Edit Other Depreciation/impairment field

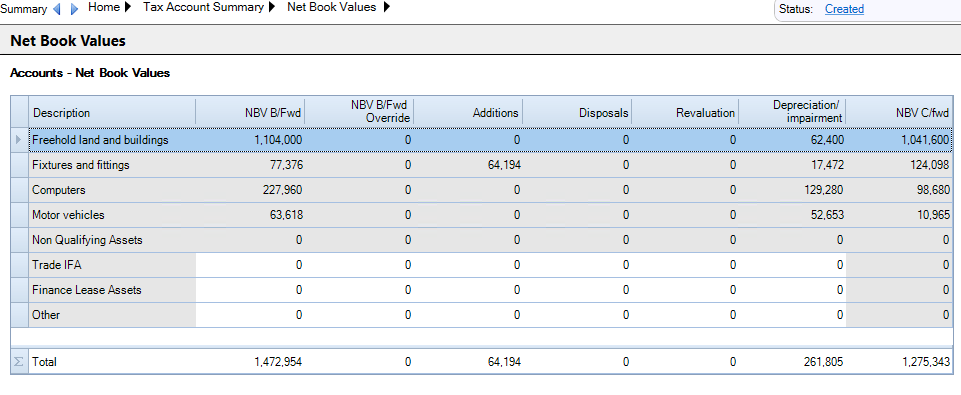click(x=792, y=315)
